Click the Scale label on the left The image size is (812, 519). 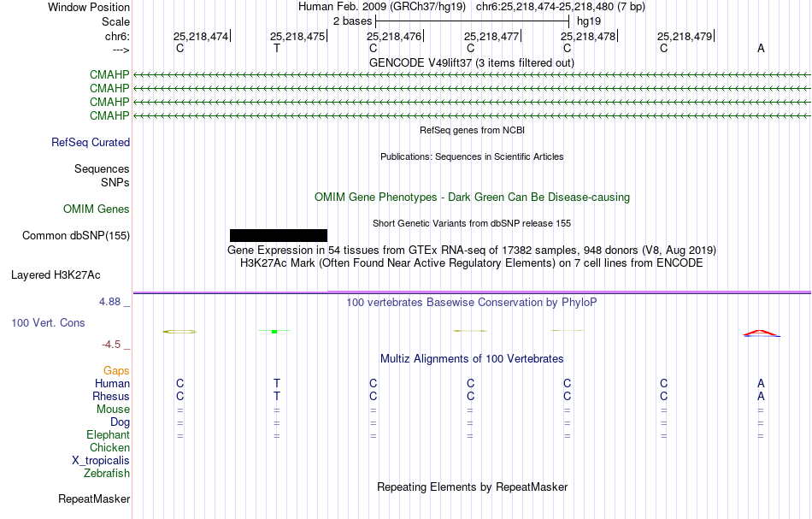coord(115,21)
